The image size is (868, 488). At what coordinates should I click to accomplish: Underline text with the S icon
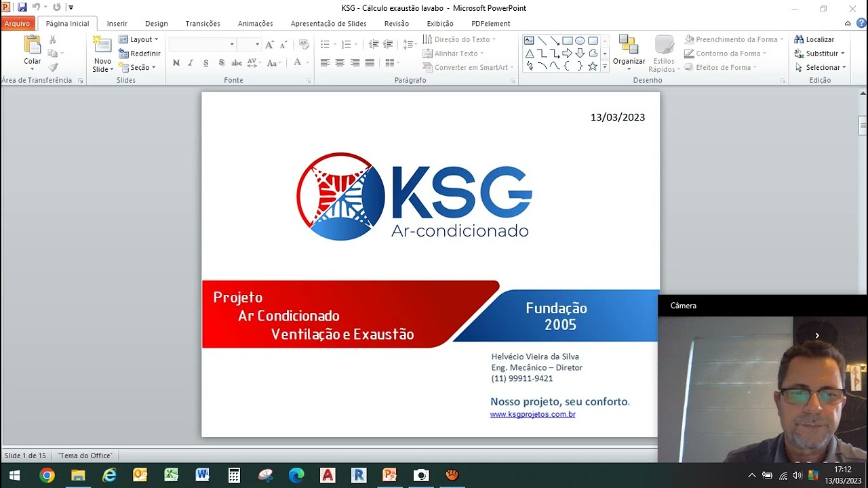click(x=205, y=63)
